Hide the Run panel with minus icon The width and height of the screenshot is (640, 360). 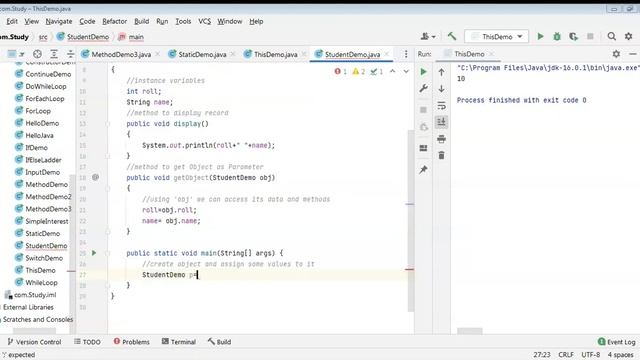click(633, 54)
